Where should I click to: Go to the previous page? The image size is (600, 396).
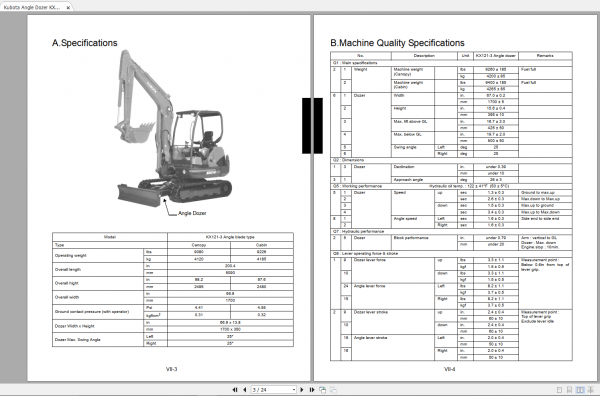(245, 389)
